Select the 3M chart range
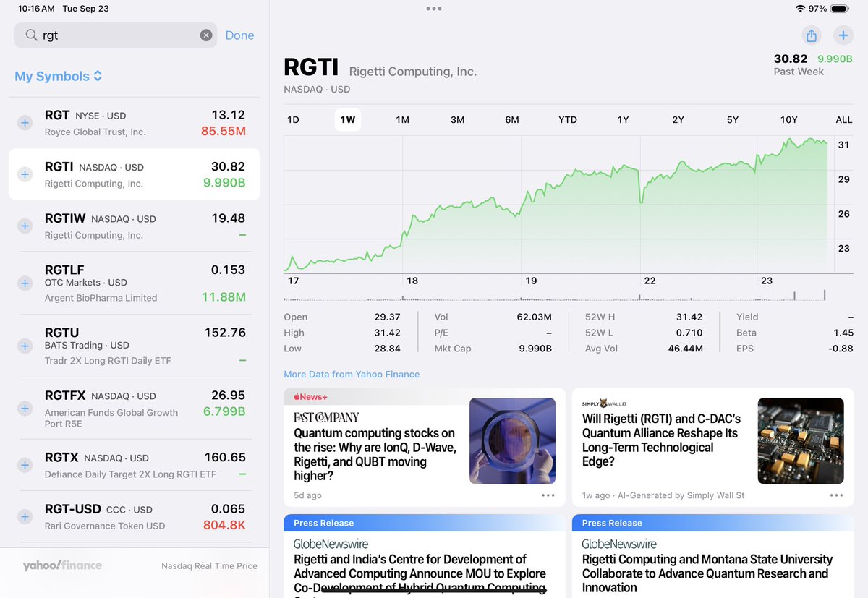The height and width of the screenshot is (598, 868). tap(458, 120)
